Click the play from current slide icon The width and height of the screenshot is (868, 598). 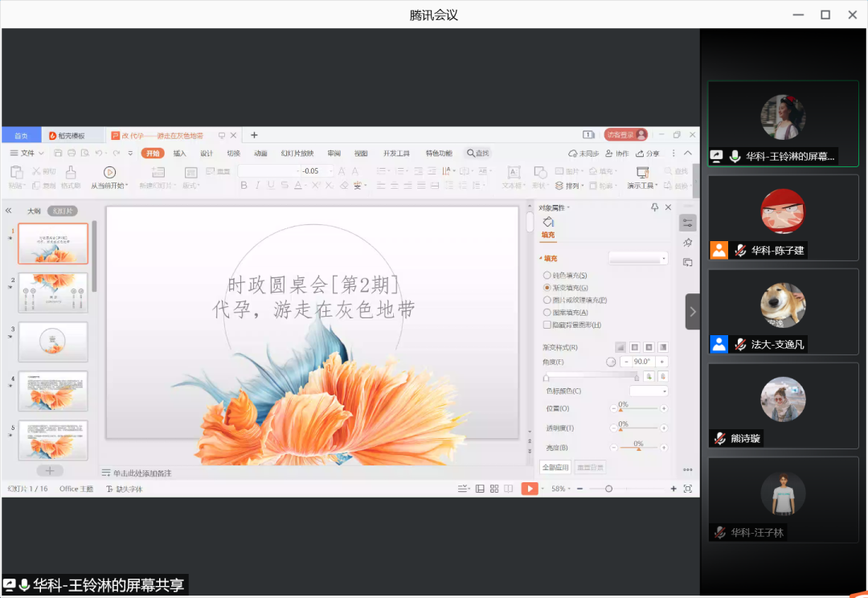click(109, 172)
